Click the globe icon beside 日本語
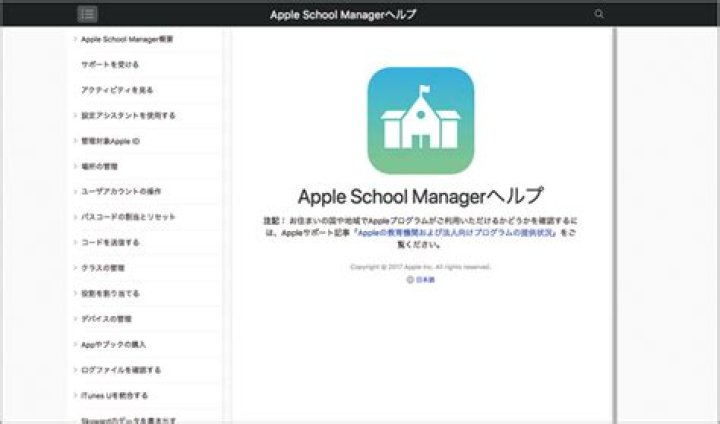The height and width of the screenshot is (424, 720). 410,280
